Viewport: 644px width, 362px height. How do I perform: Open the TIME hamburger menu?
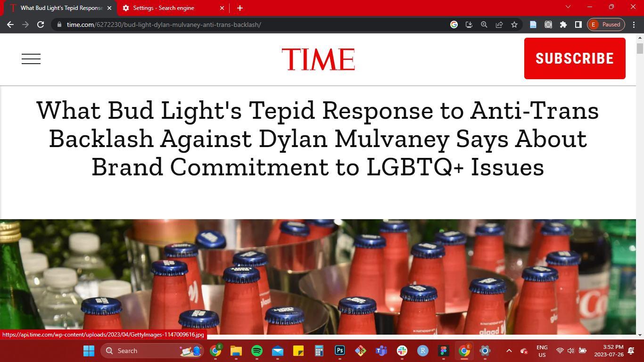click(x=31, y=59)
